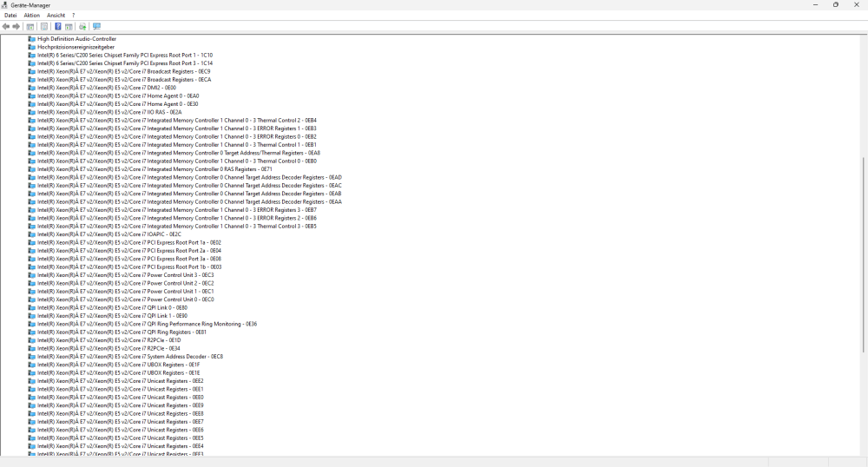Select PCI Express Root Port 3a - 0E08

pos(129,259)
